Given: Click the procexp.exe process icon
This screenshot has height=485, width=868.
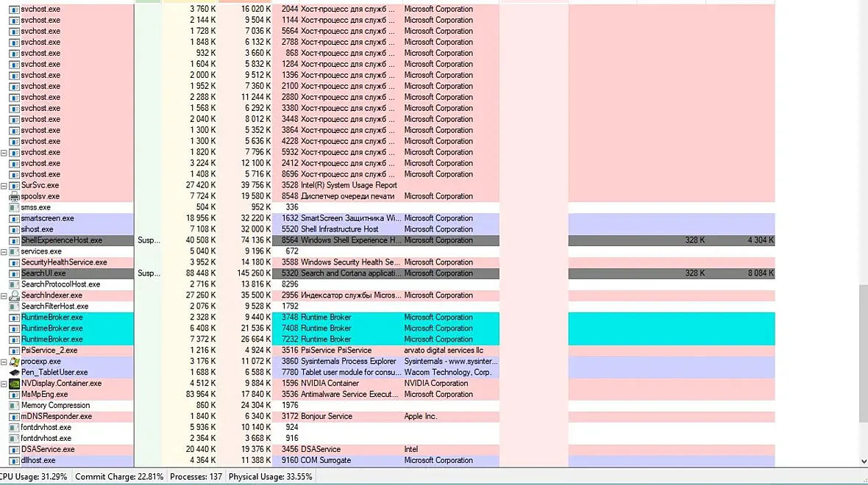Looking at the screenshot, I should tap(15, 362).
